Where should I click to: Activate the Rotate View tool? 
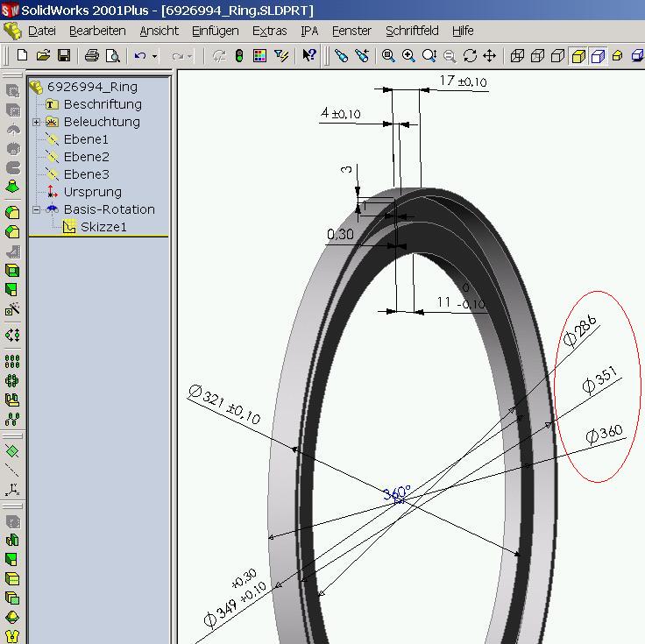[x=470, y=55]
